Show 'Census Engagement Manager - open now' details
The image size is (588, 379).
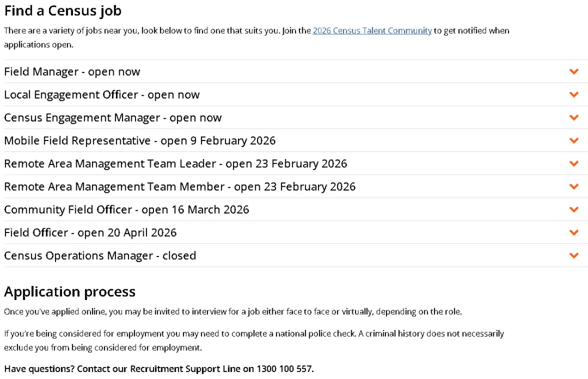click(x=113, y=118)
